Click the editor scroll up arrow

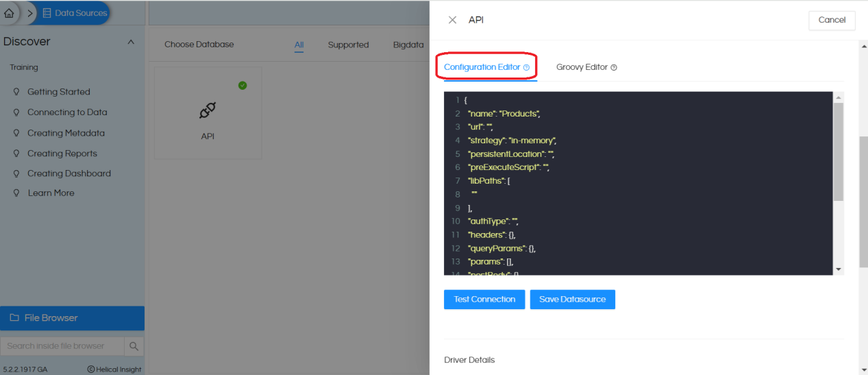(839, 97)
